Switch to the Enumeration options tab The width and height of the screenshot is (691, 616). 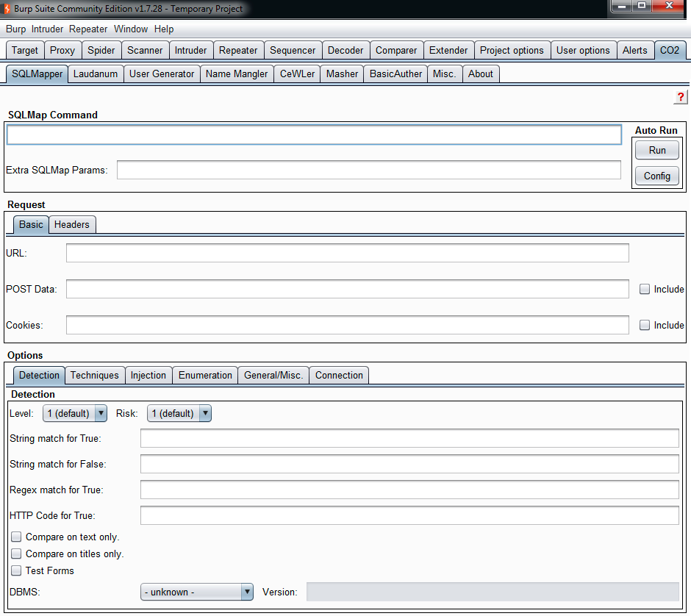click(205, 376)
